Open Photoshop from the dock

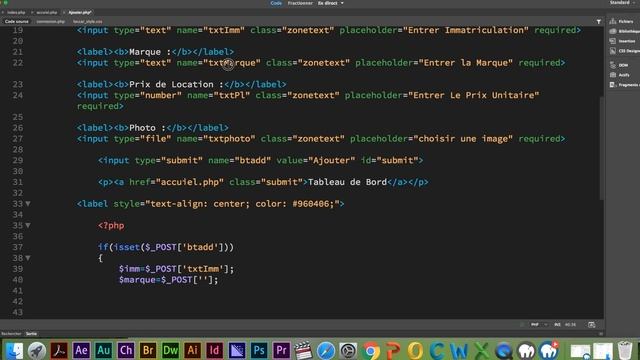pyautogui.click(x=259, y=350)
